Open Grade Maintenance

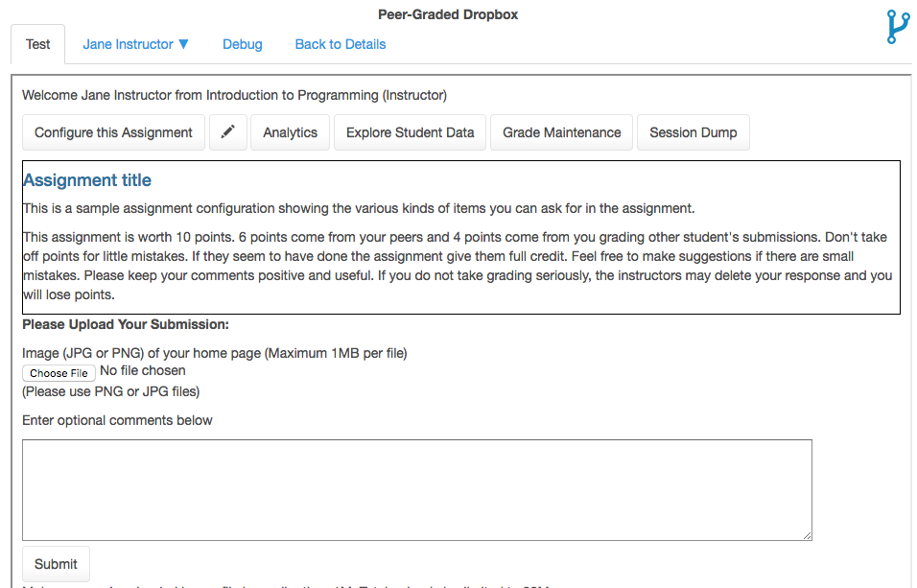561,132
